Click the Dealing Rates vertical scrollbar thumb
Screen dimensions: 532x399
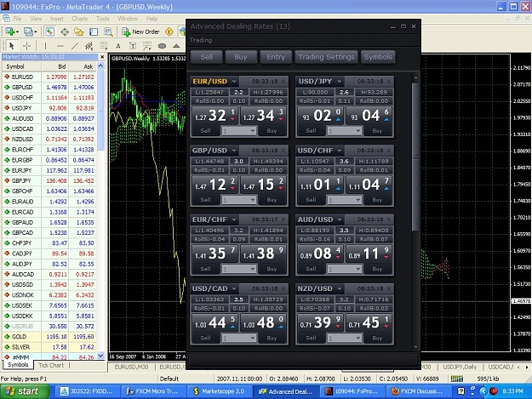pos(415,156)
